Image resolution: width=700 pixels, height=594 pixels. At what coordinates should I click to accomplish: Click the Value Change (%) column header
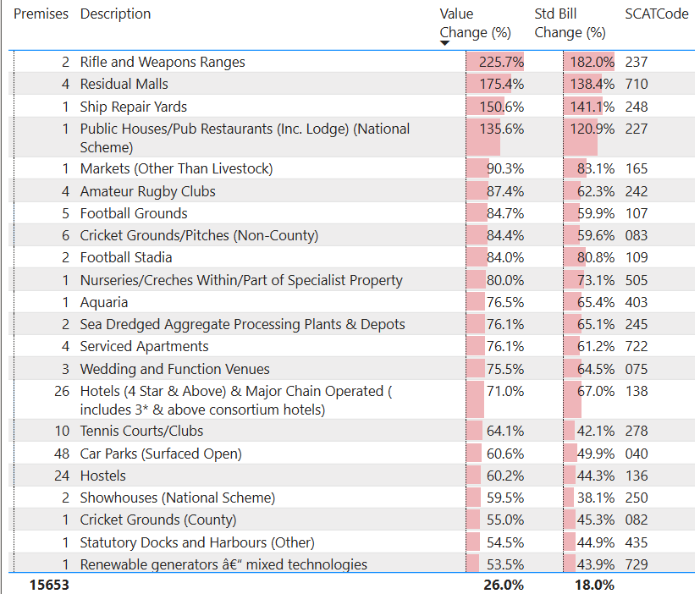tap(475, 23)
